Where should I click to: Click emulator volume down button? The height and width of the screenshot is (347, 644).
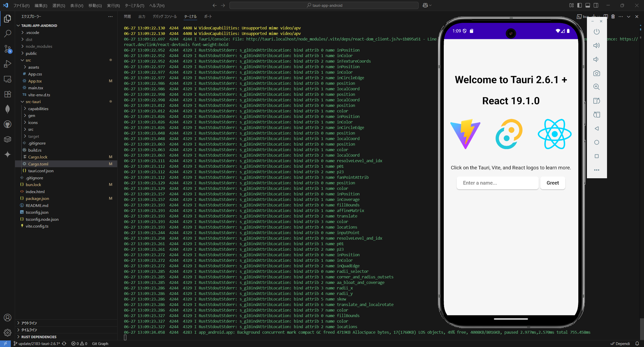point(596,59)
